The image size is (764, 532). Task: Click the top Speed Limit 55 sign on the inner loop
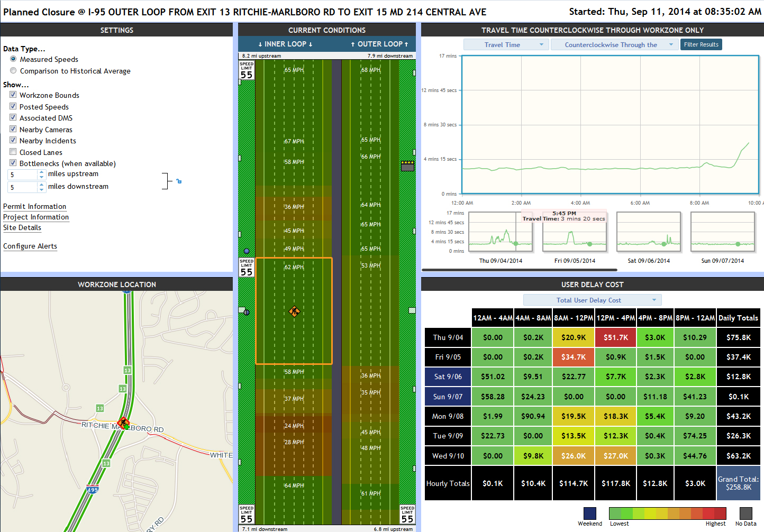pyautogui.click(x=247, y=70)
